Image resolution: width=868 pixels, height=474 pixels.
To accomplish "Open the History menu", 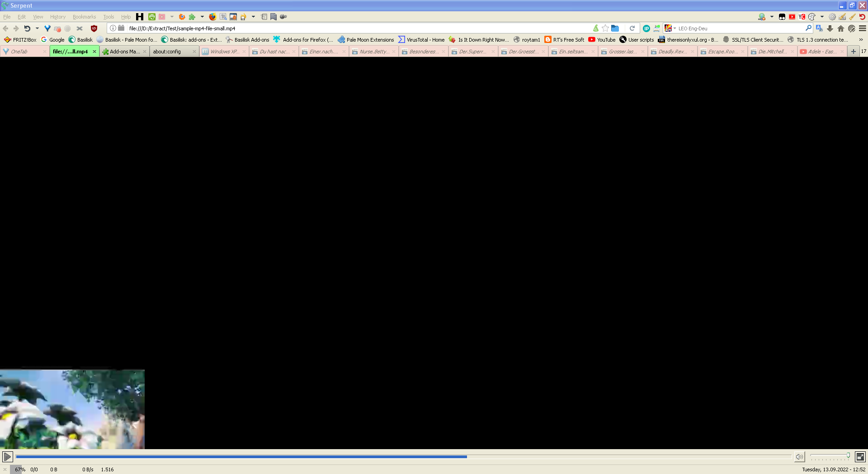I will point(58,17).
